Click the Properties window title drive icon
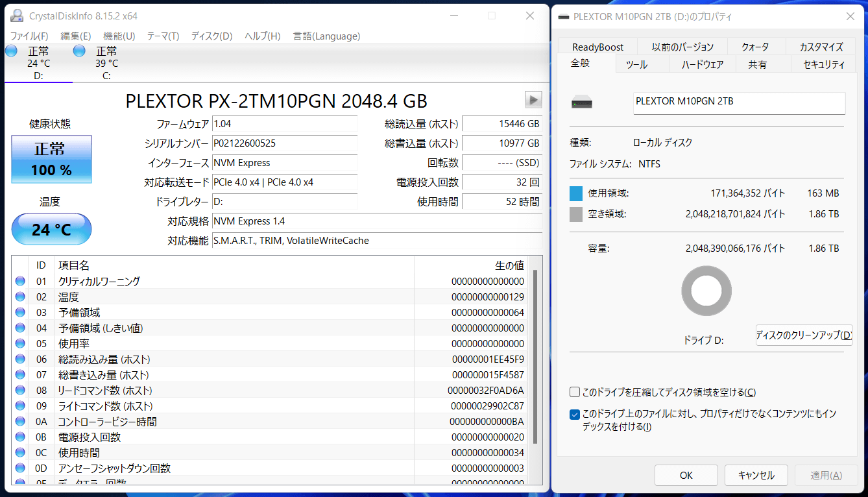This screenshot has height=497, width=868. (564, 16)
